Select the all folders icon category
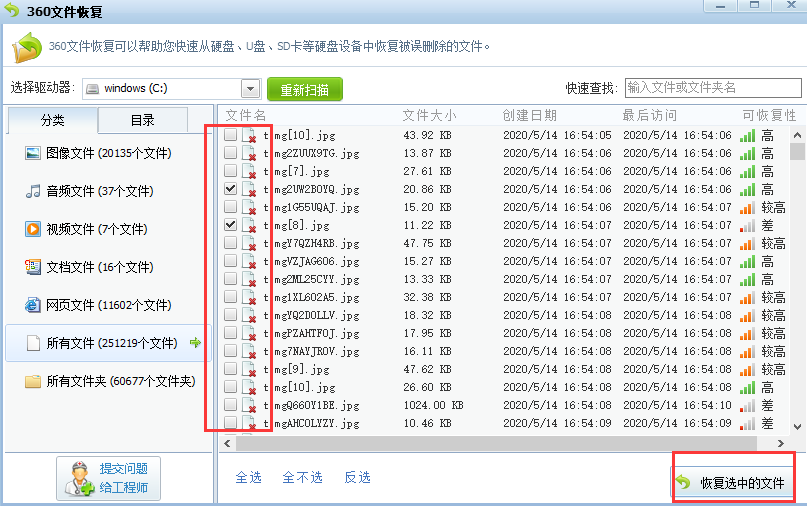The image size is (807, 506). pyautogui.click(x=33, y=381)
